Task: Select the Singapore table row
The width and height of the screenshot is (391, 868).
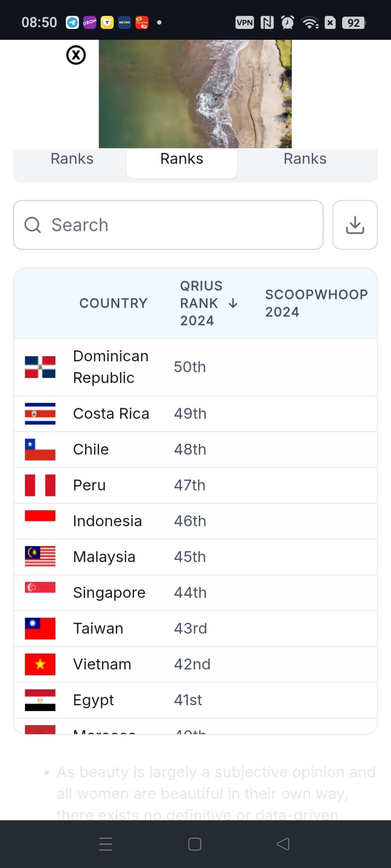Action: (x=195, y=593)
